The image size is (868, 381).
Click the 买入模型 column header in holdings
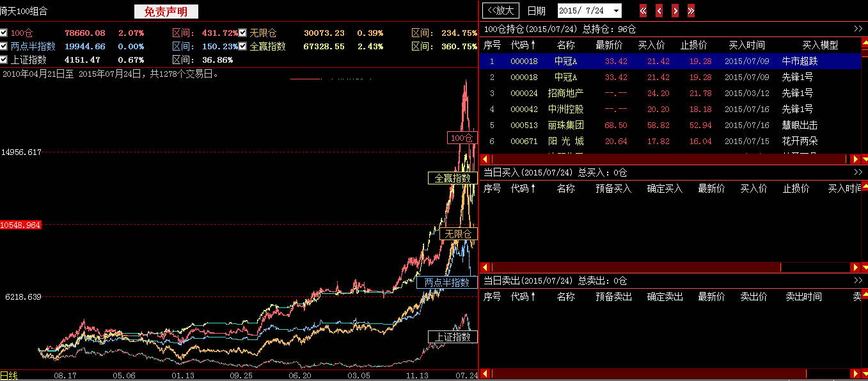tap(820, 45)
